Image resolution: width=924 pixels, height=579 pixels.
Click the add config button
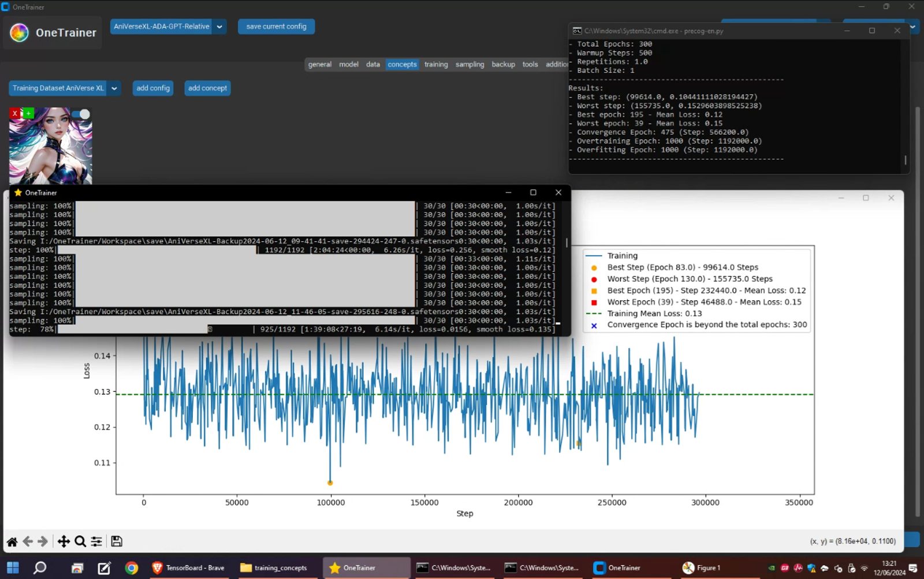(153, 88)
